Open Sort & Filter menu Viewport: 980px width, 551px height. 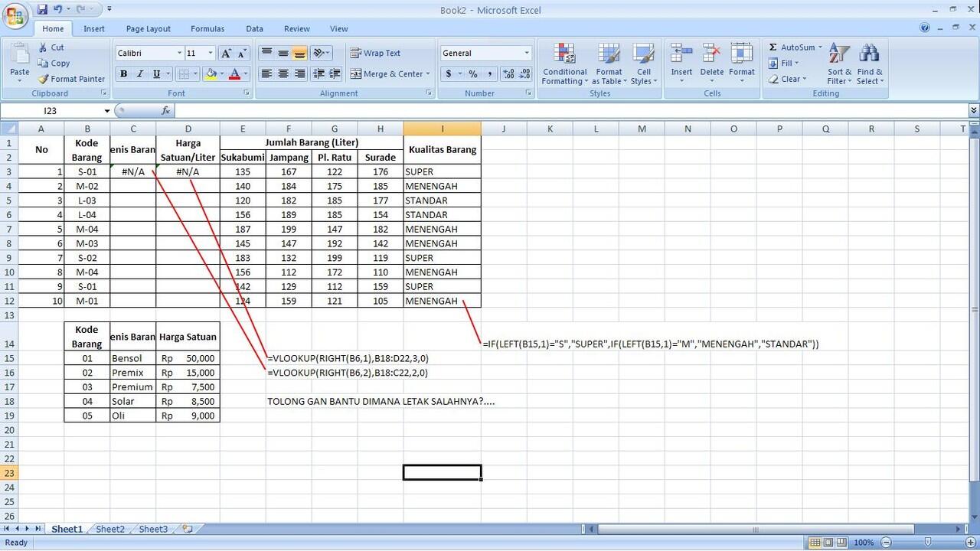tap(839, 64)
